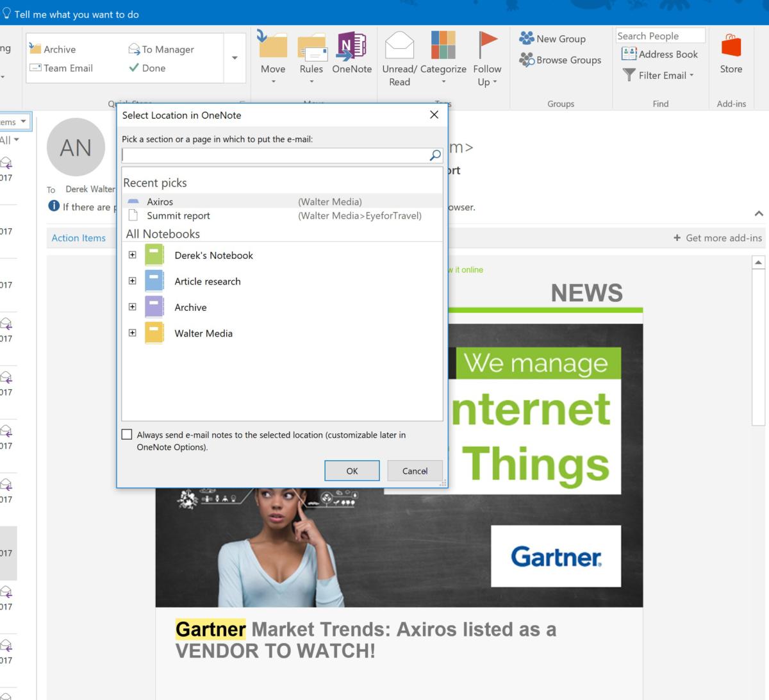The width and height of the screenshot is (769, 700).
Task: Expand the Quick Steps gallery dropdown
Action: click(235, 58)
